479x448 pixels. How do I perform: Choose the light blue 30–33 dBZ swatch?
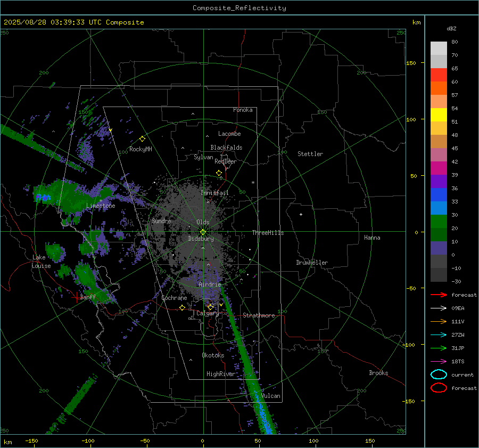coord(439,208)
